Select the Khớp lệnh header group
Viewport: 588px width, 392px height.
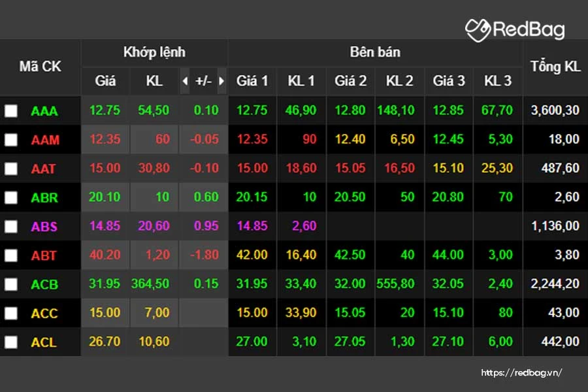click(x=154, y=52)
